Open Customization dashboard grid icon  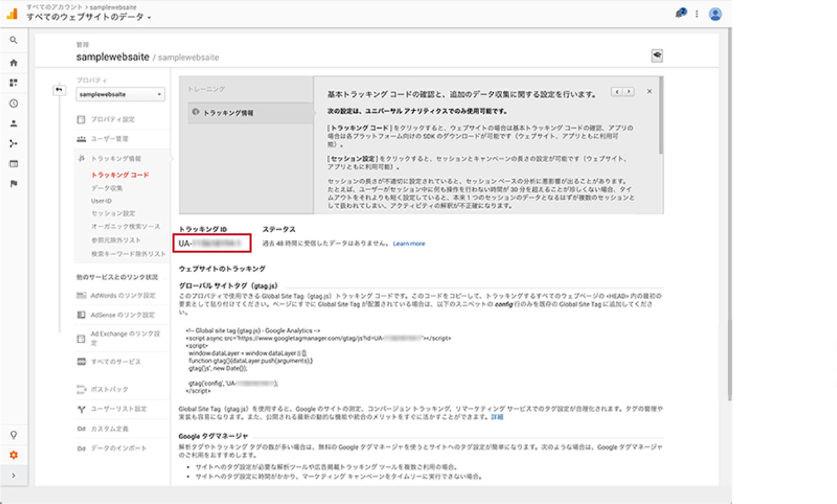(13, 82)
